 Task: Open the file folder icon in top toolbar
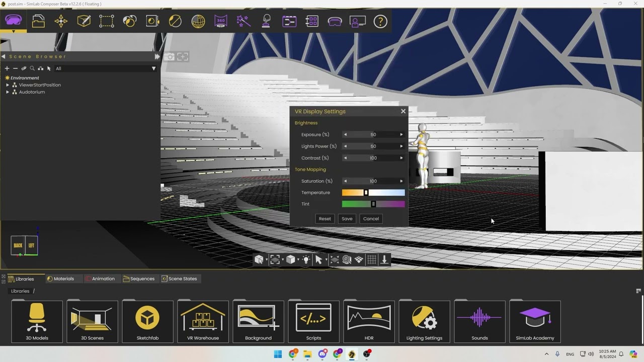(x=38, y=21)
